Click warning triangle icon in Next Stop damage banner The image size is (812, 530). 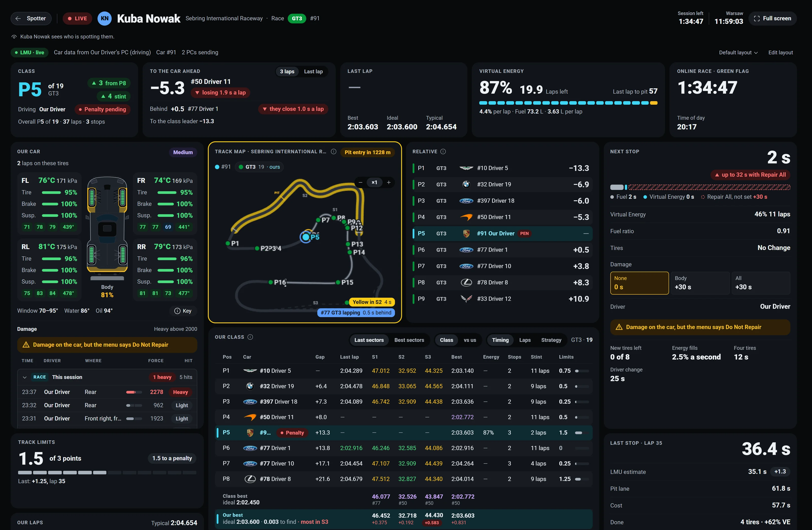(619, 327)
